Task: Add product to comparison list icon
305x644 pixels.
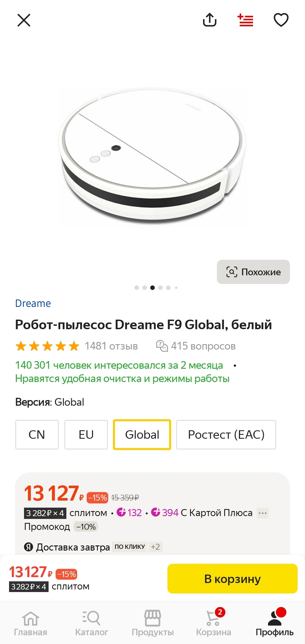Action: click(245, 20)
